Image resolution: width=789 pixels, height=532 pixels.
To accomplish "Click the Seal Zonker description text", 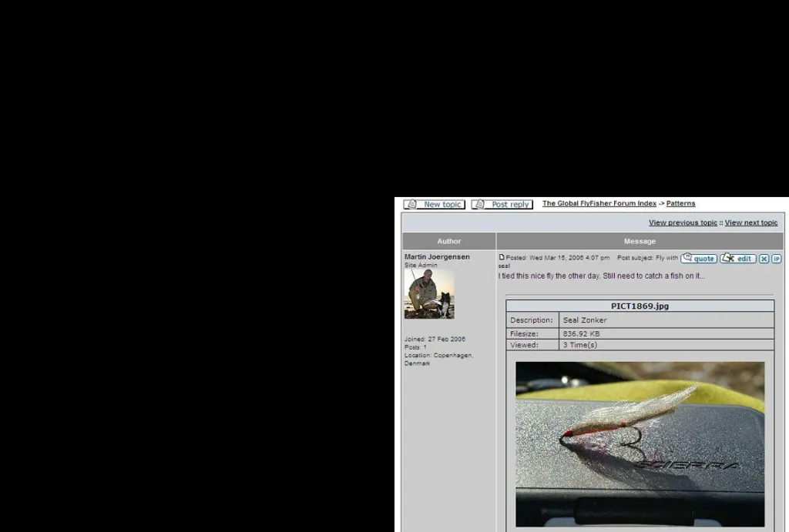I will 585,320.
